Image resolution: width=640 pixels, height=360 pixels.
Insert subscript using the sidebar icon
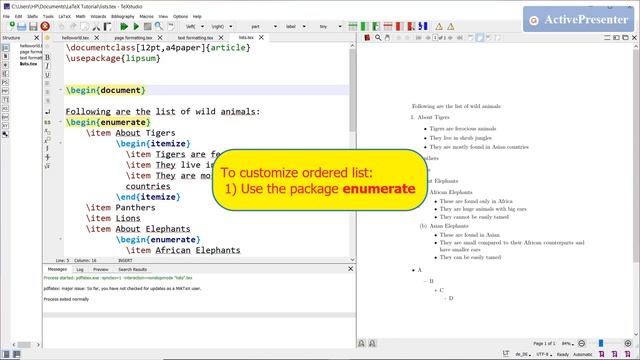coord(47,131)
